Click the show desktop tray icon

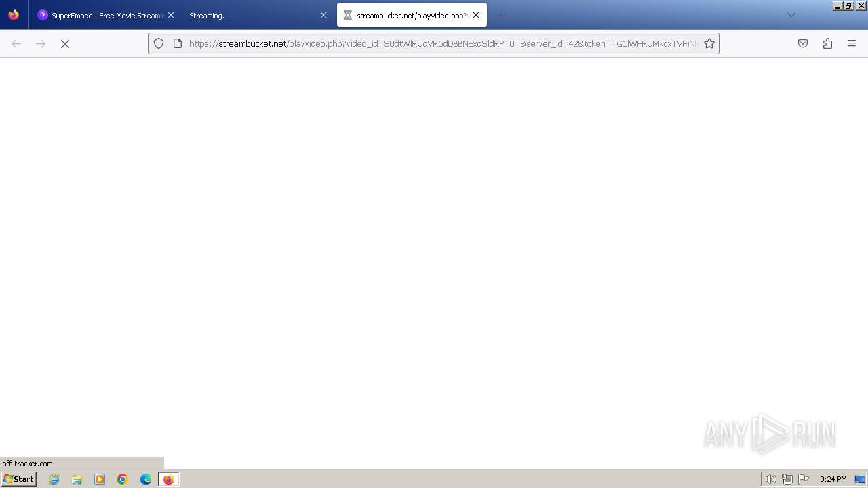tap(860, 479)
